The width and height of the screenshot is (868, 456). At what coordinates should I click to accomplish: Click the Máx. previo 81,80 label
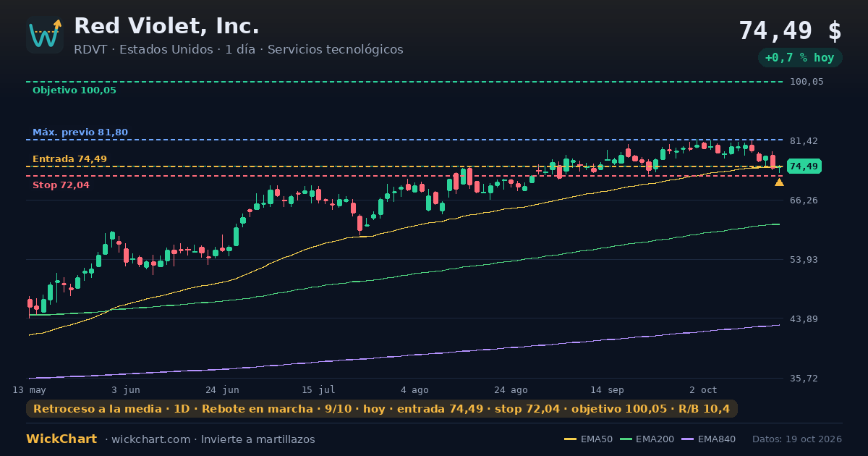pos(80,132)
